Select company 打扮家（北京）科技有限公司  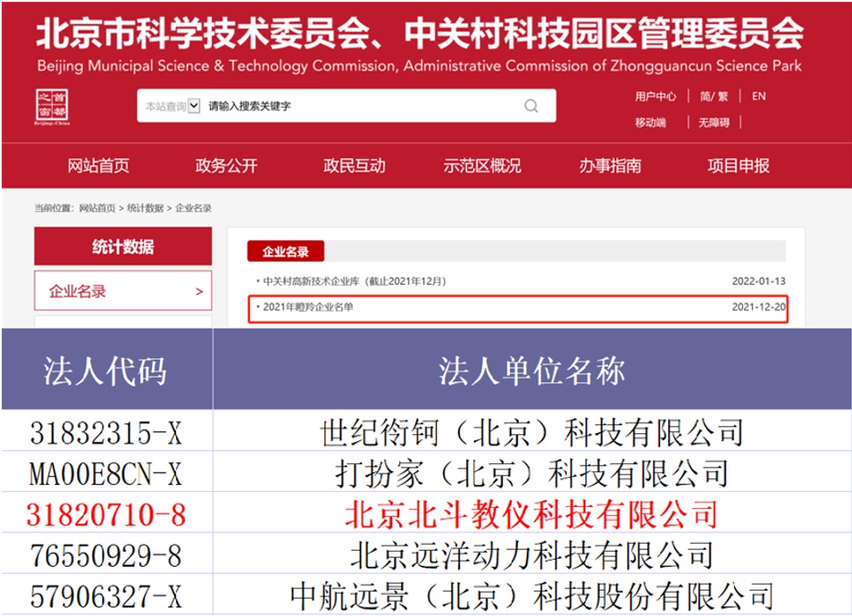533,474
